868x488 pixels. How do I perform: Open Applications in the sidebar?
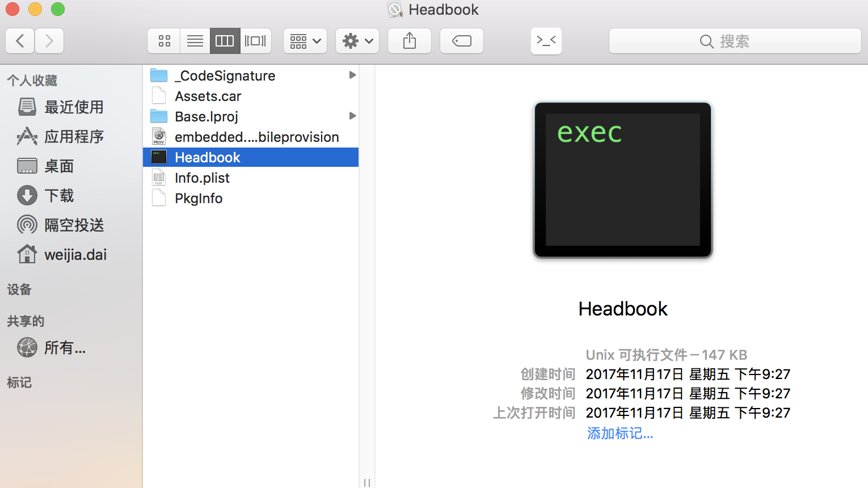click(x=74, y=137)
